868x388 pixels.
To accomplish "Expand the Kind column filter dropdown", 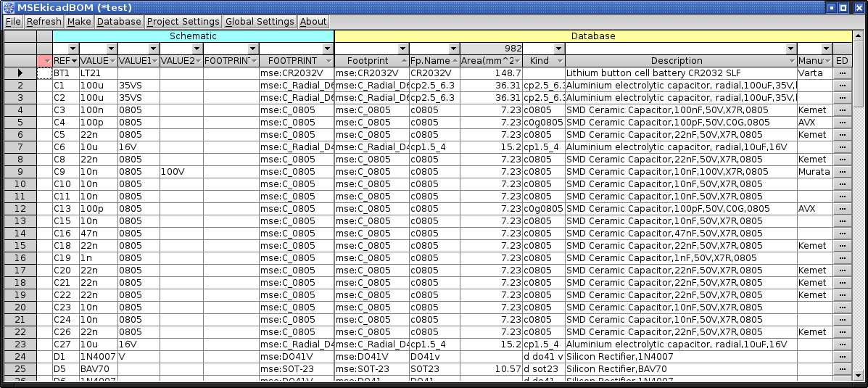I will (x=558, y=49).
